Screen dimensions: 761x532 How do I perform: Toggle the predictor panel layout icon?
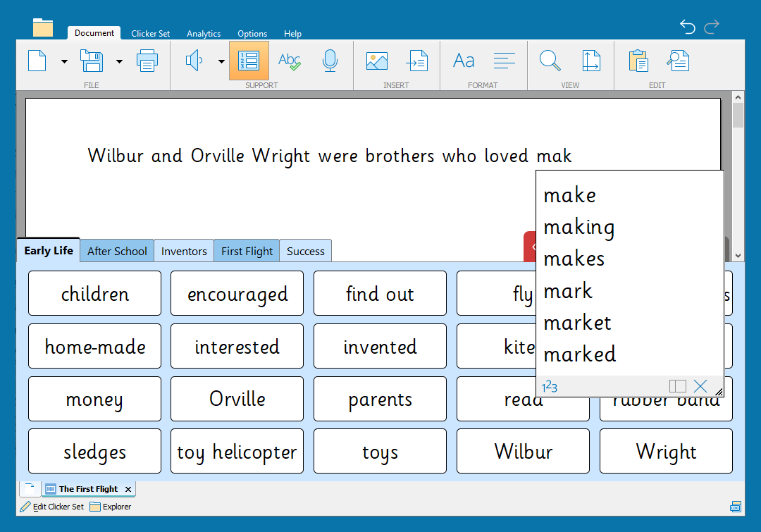(x=677, y=386)
